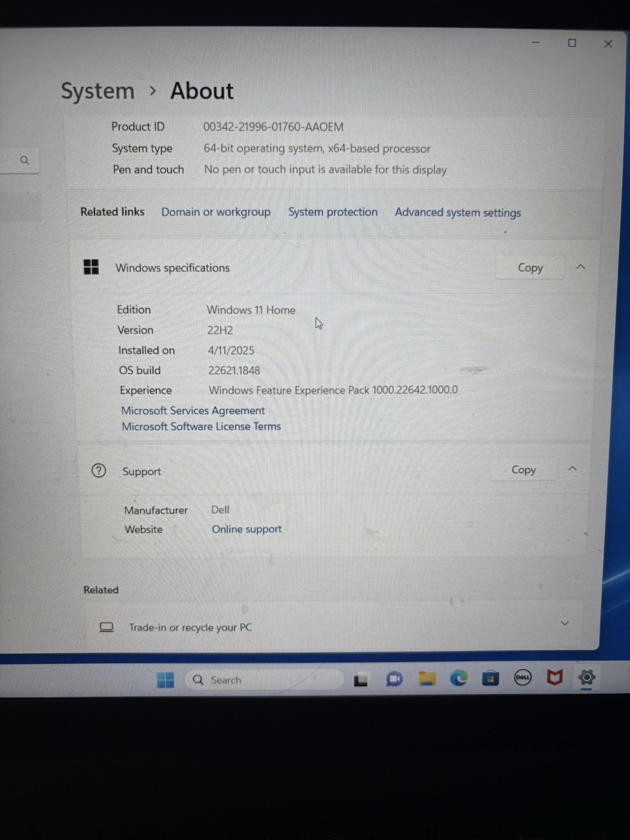The height and width of the screenshot is (840, 630).
Task: Open Domain or workgroup link
Action: (216, 212)
